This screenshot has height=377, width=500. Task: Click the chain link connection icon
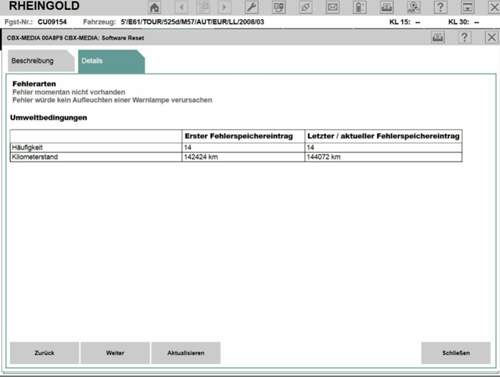click(305, 7)
